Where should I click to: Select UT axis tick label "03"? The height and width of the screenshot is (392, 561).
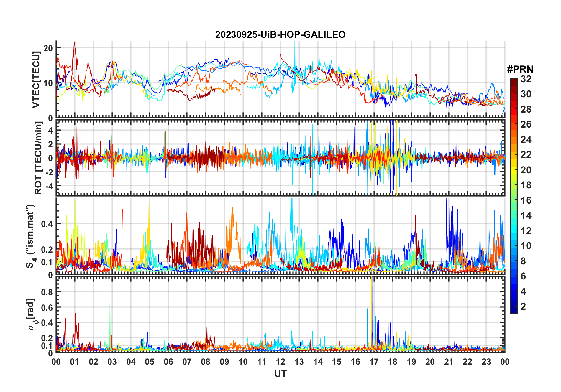[x=112, y=362]
